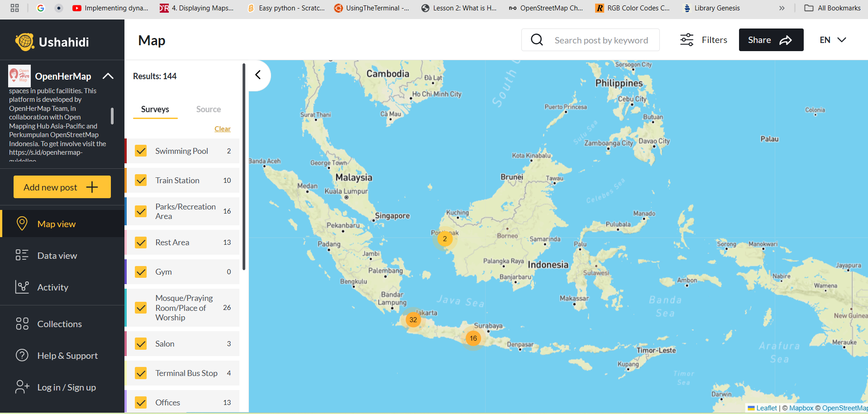Screen dimensions: 868x414
Task: Uncheck the Swimming Pool survey checkbox
Action: [x=141, y=151]
